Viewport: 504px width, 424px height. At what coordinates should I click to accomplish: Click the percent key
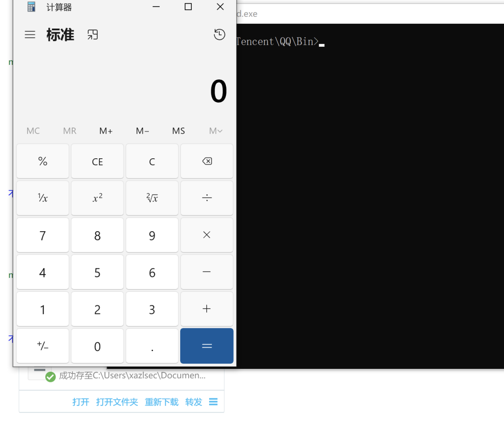[43, 161]
